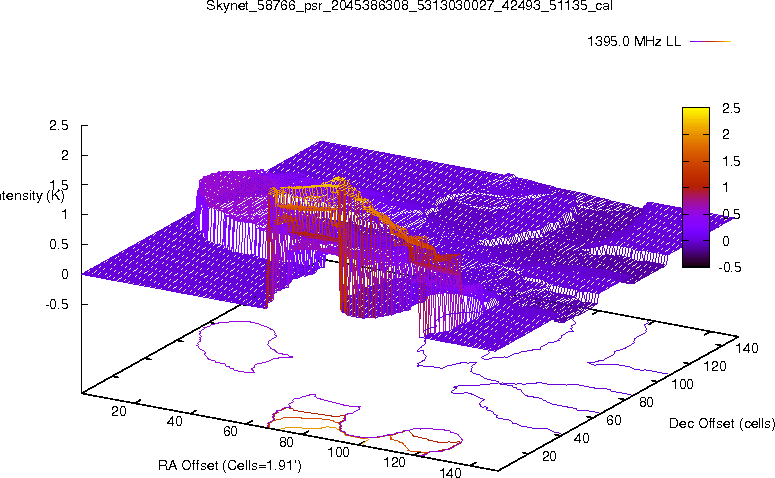Click the Dec axis tick label '120'
The image size is (775, 478).
pyautogui.click(x=715, y=366)
